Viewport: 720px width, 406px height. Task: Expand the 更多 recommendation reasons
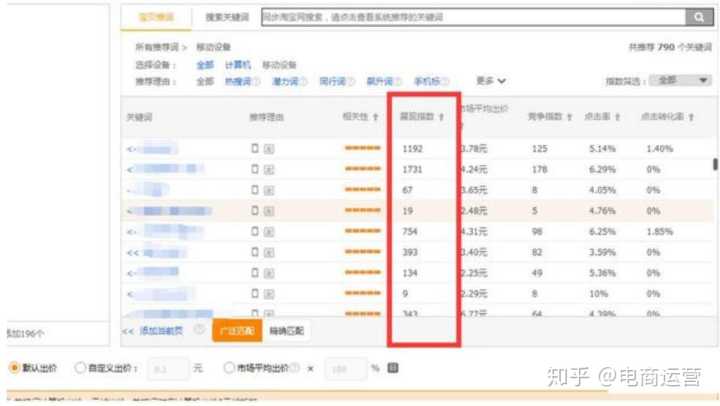(x=490, y=81)
